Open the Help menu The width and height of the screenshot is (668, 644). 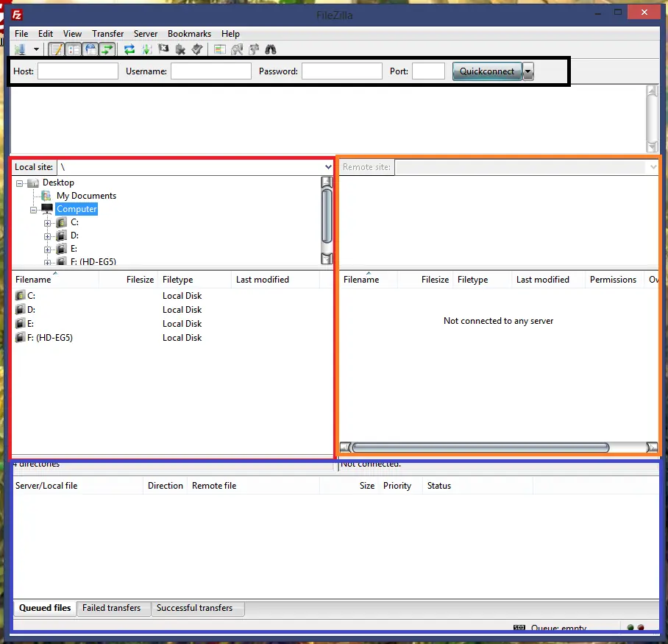click(230, 34)
